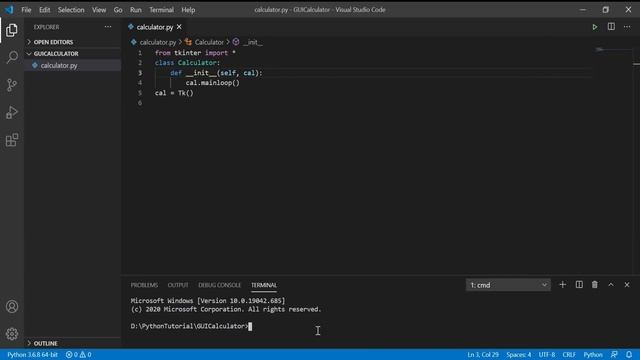Run Python file with play icon

pos(595,27)
